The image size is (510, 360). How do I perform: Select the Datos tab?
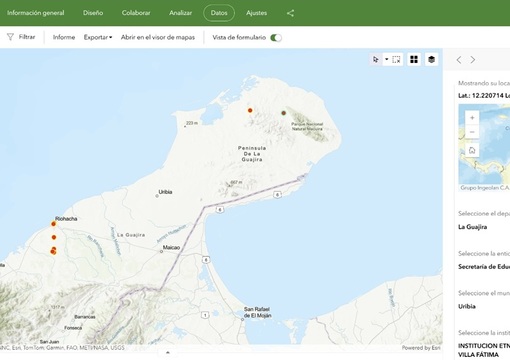coord(219,13)
